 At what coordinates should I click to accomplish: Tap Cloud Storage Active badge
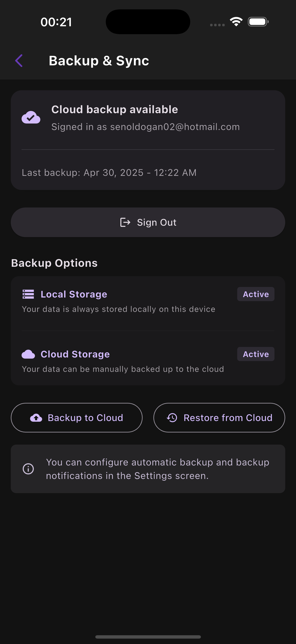coord(256,354)
